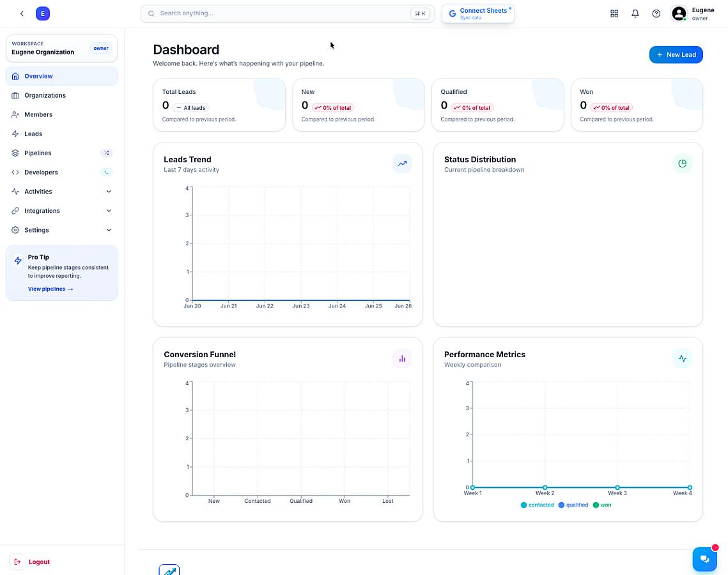Image resolution: width=728 pixels, height=575 pixels.
Task: Follow the View pipelines link
Action: tap(50, 289)
